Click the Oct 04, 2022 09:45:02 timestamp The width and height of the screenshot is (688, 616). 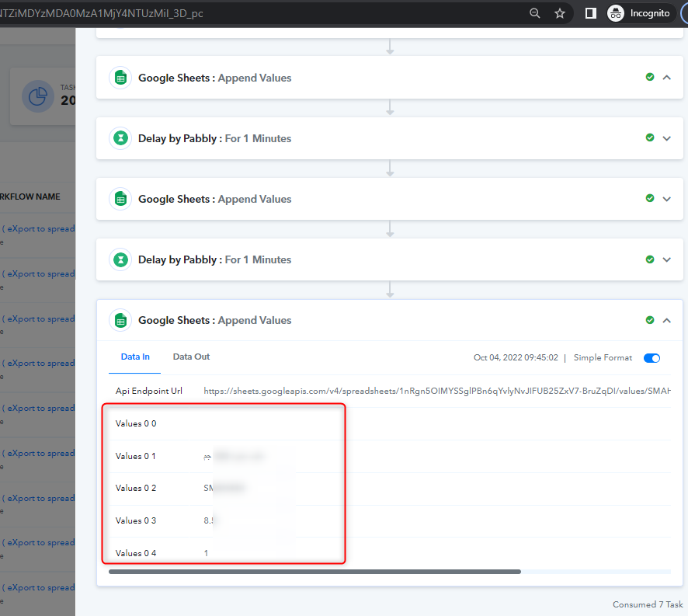tap(516, 357)
